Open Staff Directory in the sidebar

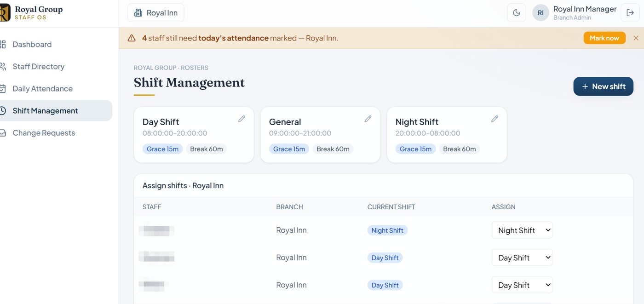[56, 67]
